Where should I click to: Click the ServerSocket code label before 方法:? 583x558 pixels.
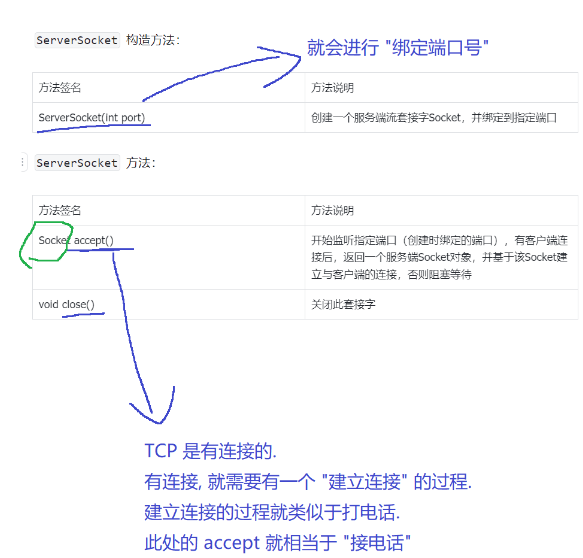point(77,163)
